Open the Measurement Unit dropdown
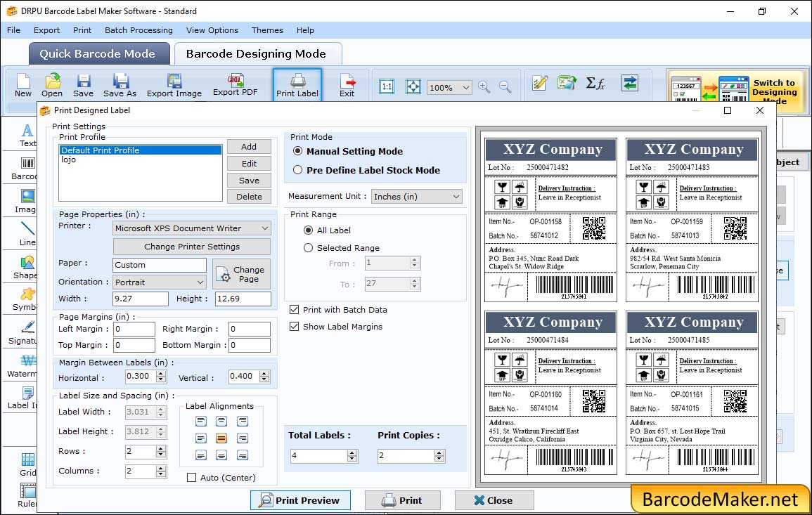812x515 pixels. tap(416, 197)
